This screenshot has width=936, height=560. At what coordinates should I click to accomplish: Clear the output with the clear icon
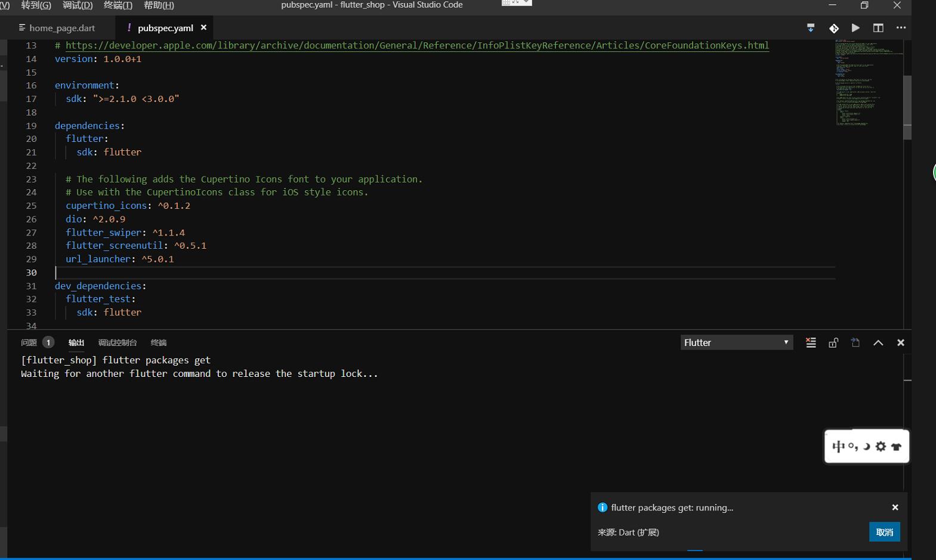point(811,342)
